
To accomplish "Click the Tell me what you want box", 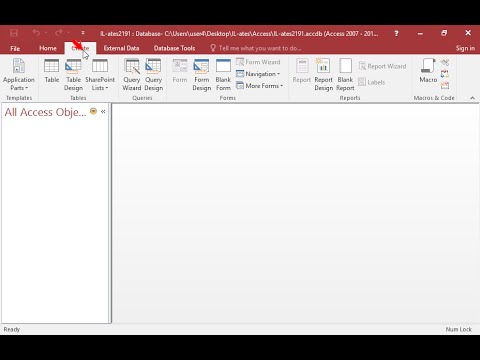I will tap(256, 48).
